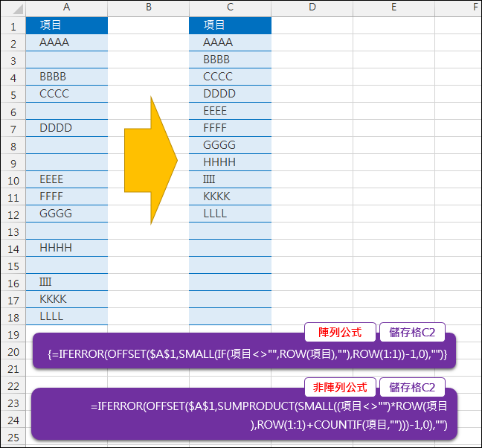Click cell KKKK in column A
482x448 pixels.
click(67, 299)
